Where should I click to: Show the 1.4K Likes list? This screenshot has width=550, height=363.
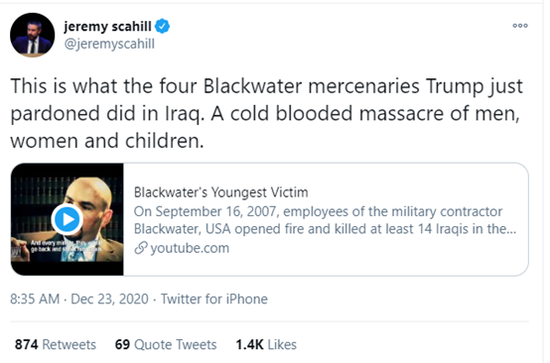266,344
